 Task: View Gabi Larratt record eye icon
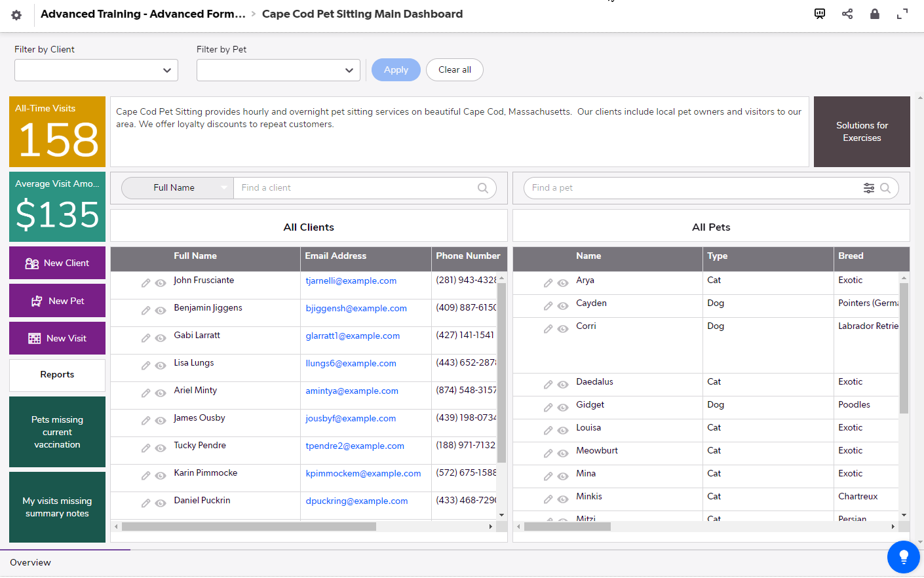point(161,338)
